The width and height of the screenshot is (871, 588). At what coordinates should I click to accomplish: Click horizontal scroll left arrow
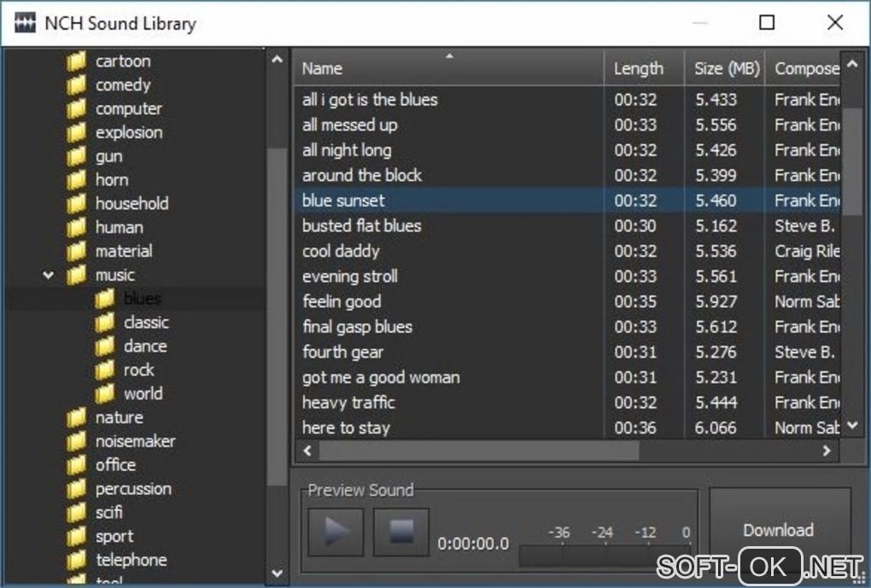pos(307,451)
